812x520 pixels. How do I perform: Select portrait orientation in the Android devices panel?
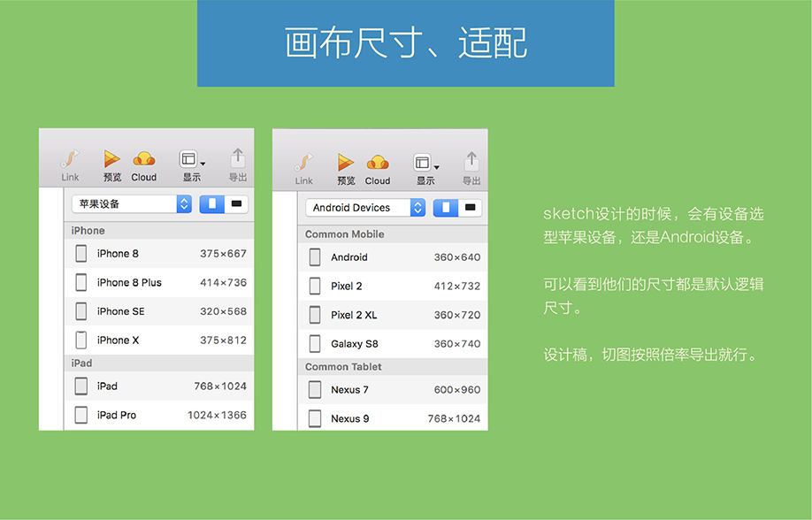pyautogui.click(x=446, y=208)
